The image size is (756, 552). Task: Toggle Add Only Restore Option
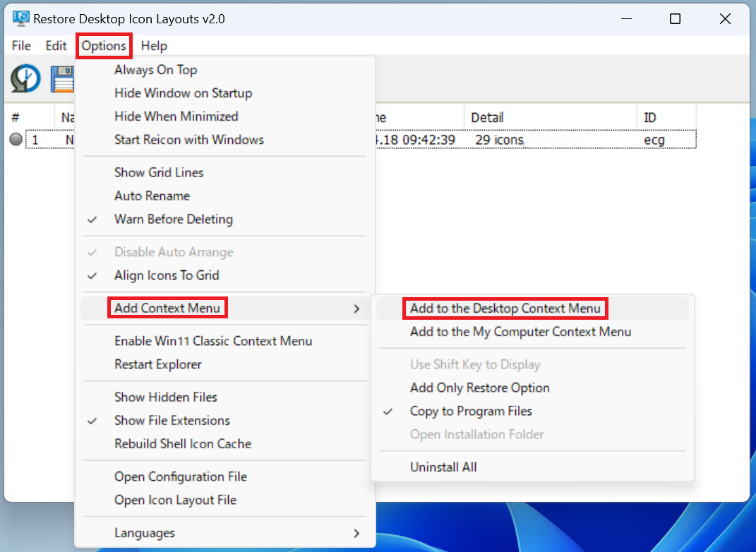532,388
